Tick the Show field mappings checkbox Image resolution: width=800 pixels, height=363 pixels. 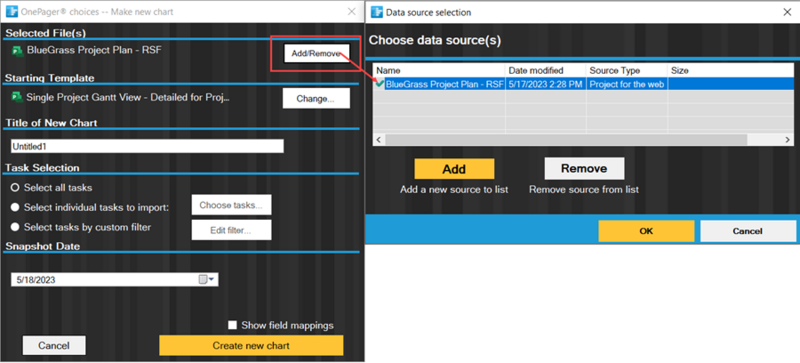coord(233,325)
